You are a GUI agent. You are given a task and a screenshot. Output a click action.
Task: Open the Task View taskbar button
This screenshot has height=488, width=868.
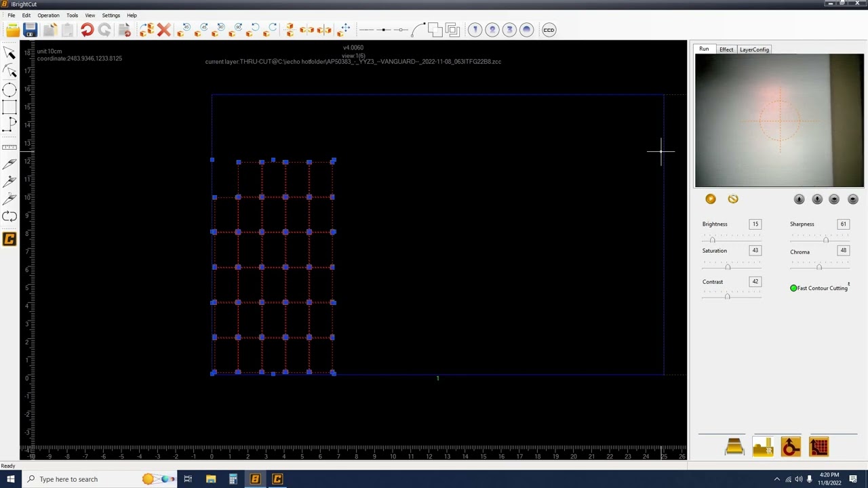(188, 479)
